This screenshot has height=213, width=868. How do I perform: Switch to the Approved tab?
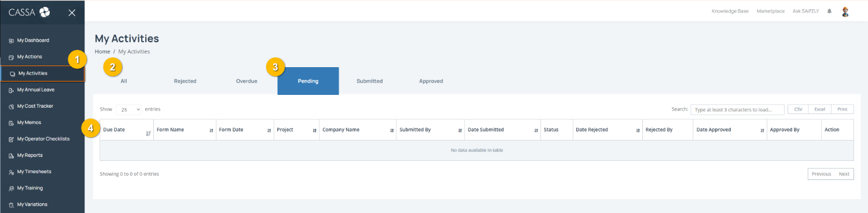pyautogui.click(x=431, y=81)
